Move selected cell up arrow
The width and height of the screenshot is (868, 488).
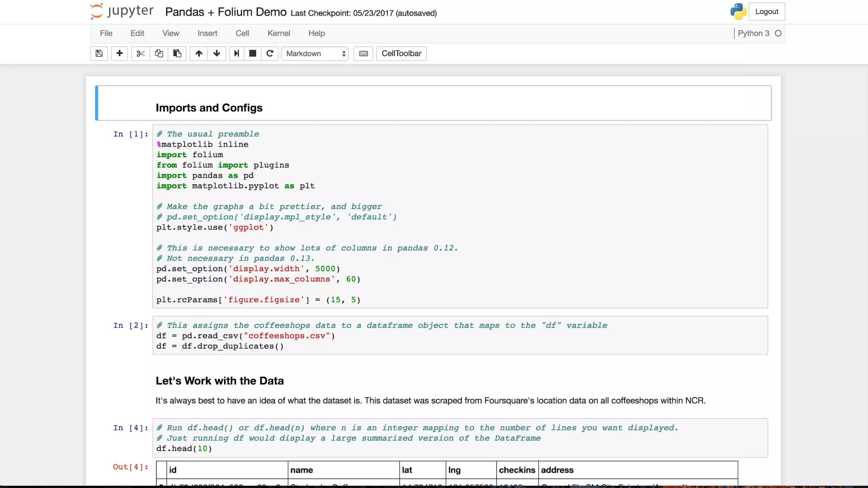(x=199, y=53)
